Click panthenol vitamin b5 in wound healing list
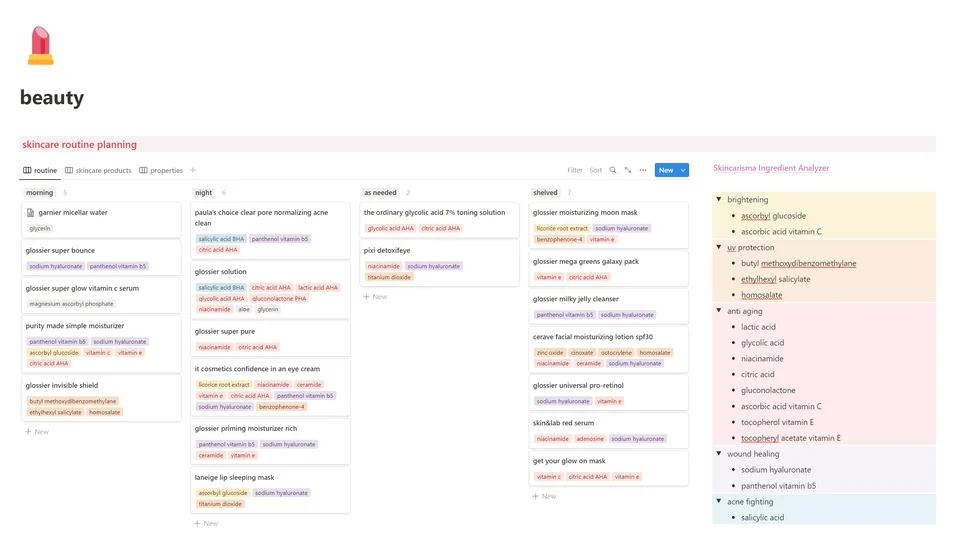This screenshot has height=535, width=960. click(x=778, y=485)
